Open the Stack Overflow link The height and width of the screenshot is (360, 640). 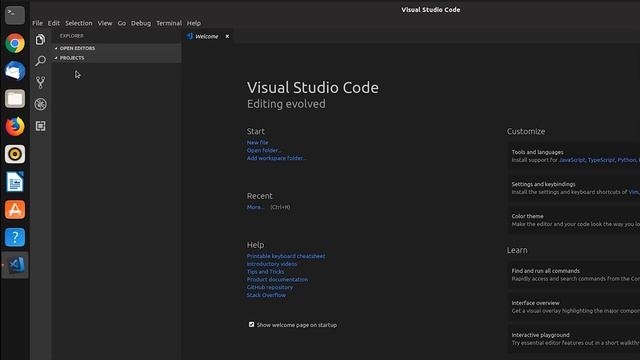pyautogui.click(x=266, y=295)
